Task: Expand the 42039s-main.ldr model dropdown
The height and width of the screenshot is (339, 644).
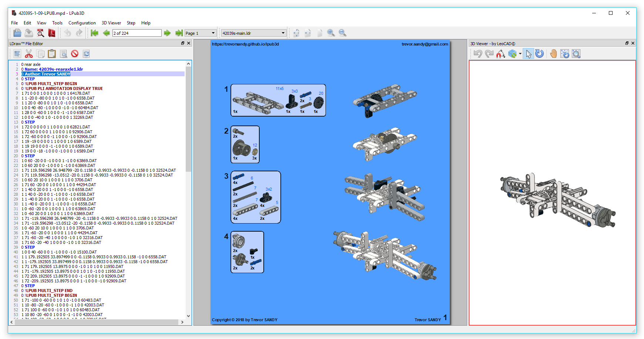Action: (283, 33)
